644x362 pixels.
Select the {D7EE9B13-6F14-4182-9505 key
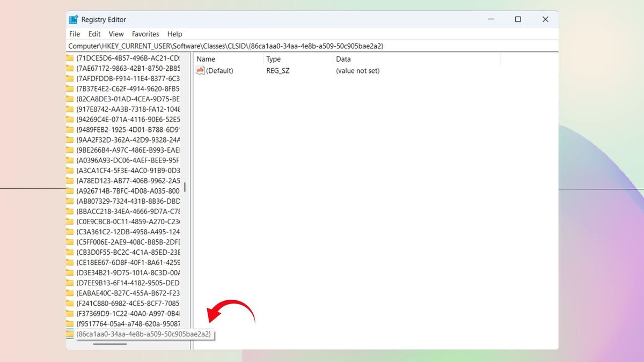tap(128, 283)
